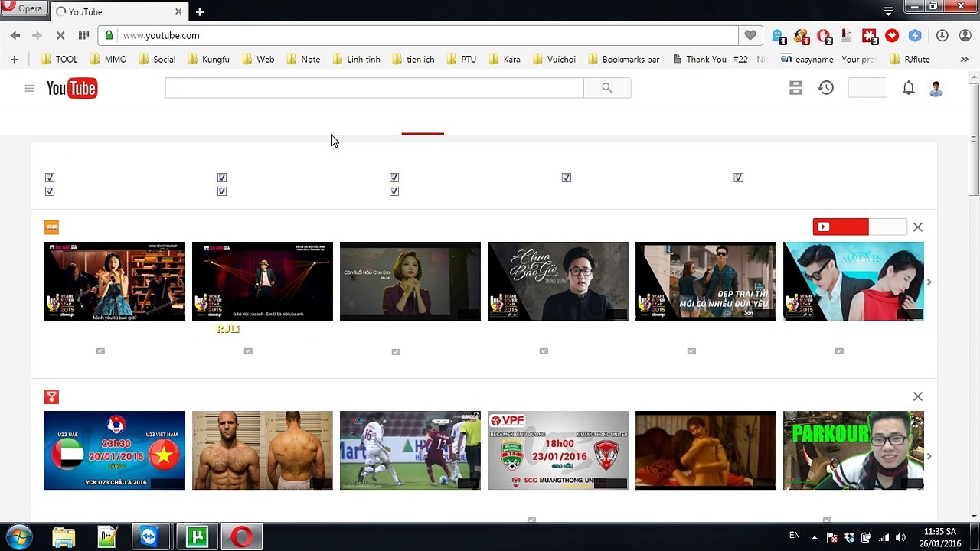Open the MMO bookmarks folder
980x551 pixels.
click(108, 59)
